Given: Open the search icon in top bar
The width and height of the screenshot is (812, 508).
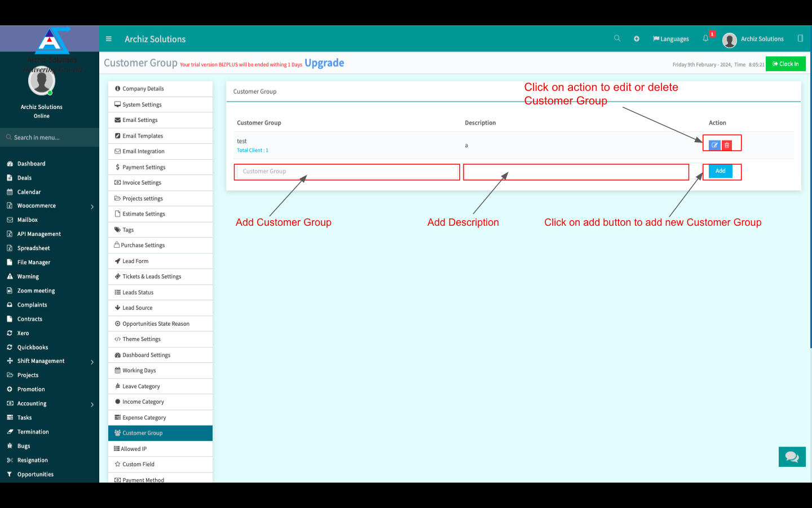Looking at the screenshot, I should click(x=617, y=38).
